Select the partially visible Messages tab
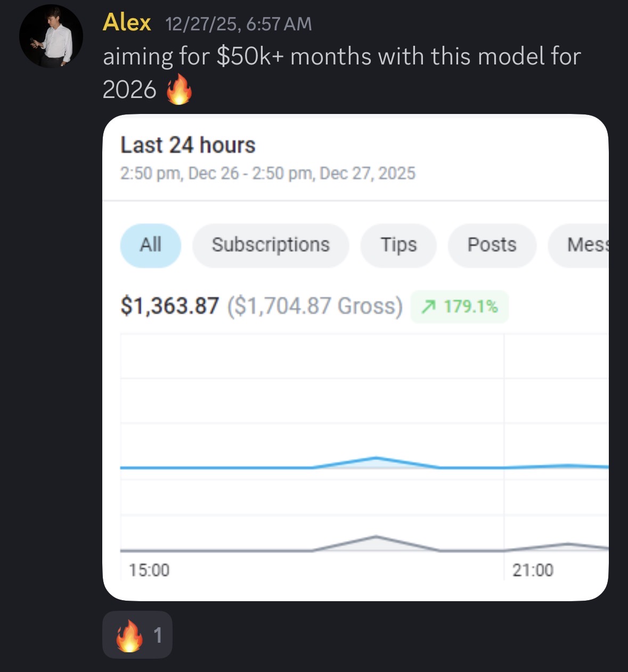The height and width of the screenshot is (672, 628). (586, 245)
